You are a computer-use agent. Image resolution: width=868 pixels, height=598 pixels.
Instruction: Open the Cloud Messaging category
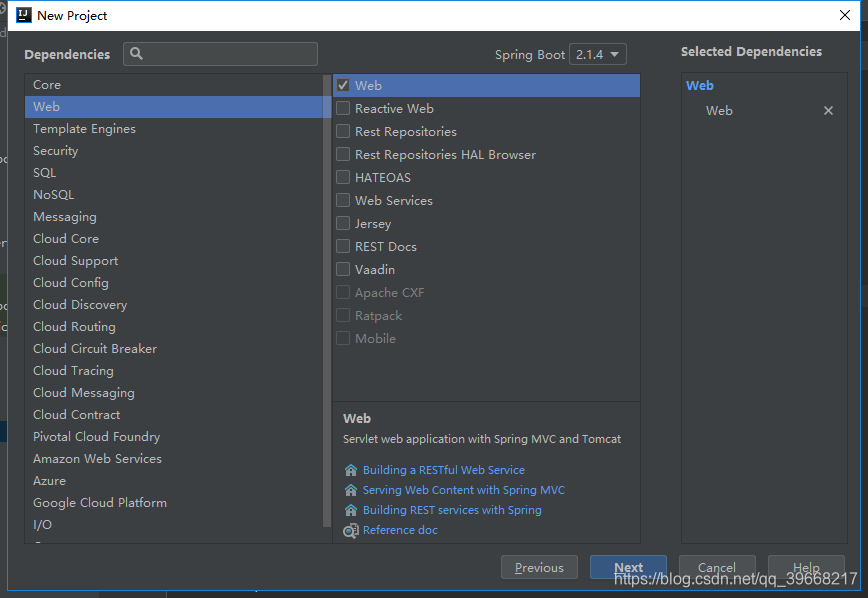(174, 393)
